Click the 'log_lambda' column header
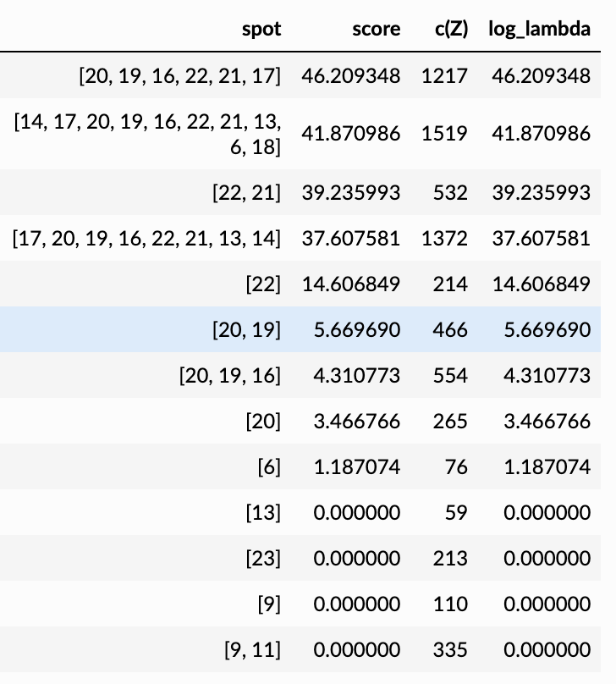 pyautogui.click(x=539, y=30)
